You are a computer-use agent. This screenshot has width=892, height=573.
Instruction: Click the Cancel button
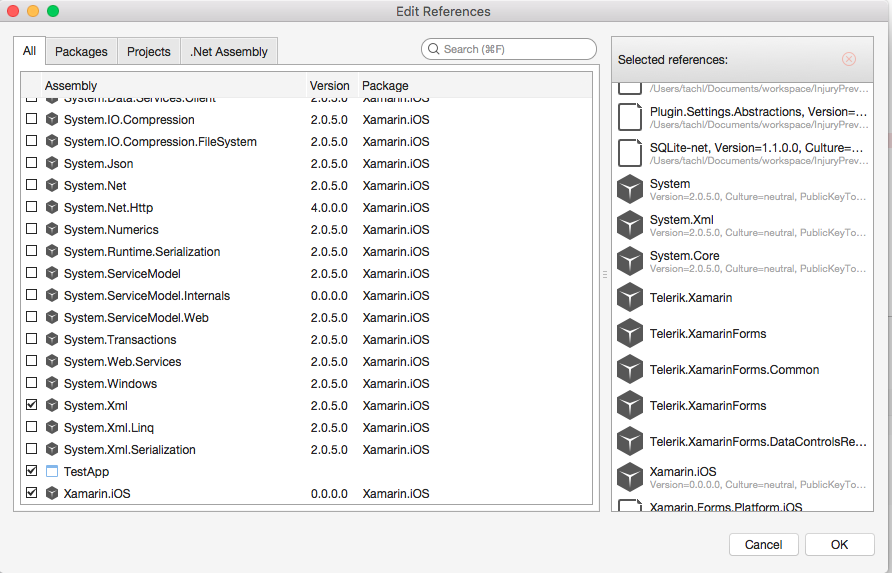click(763, 545)
